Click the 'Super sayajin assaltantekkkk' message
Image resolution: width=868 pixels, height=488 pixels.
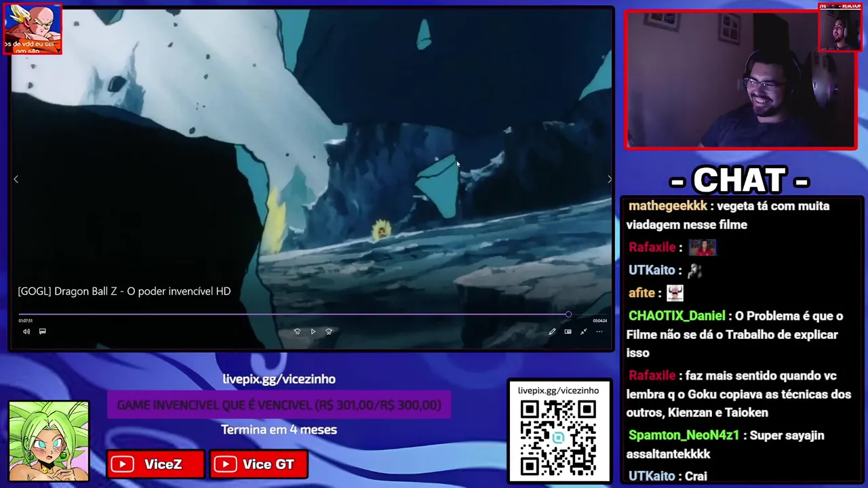pyautogui.click(x=725, y=445)
